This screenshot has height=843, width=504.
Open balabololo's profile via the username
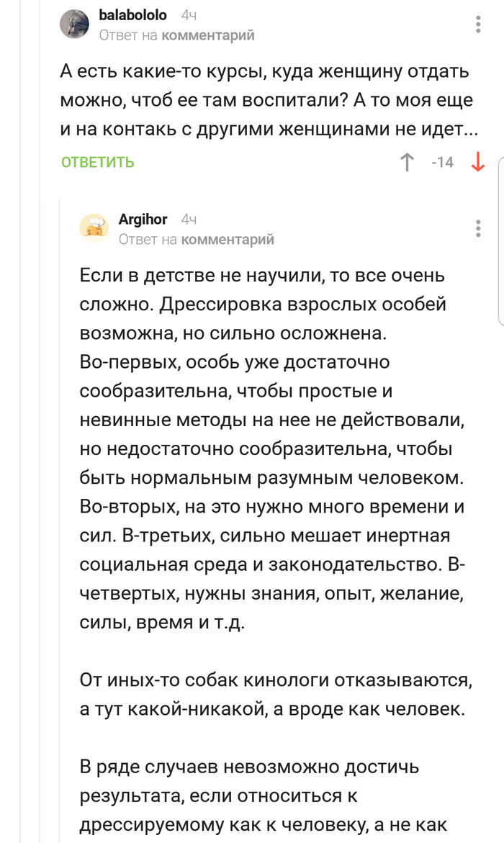click(132, 15)
